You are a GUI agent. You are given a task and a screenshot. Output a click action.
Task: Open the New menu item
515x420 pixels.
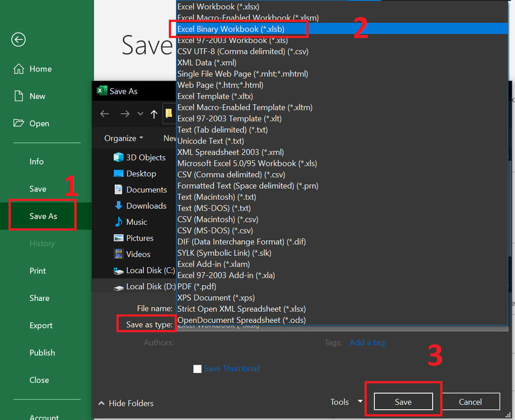pyautogui.click(x=37, y=96)
